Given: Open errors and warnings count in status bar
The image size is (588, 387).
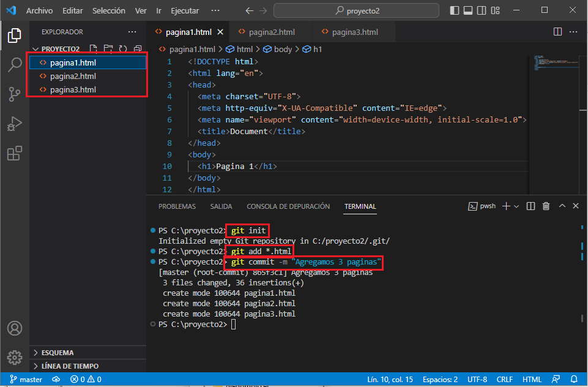Looking at the screenshot, I should click(86, 379).
